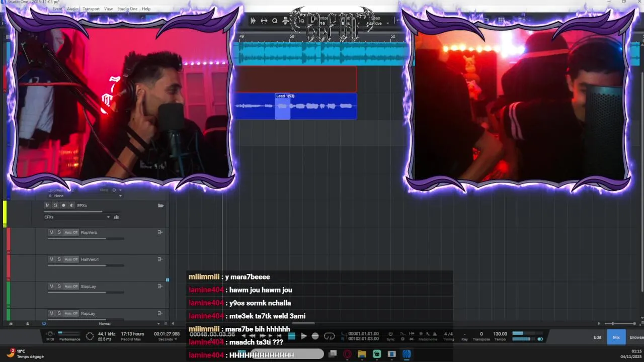Mute the EFXs folder track
This screenshot has height=362, width=644.
tap(48, 205)
